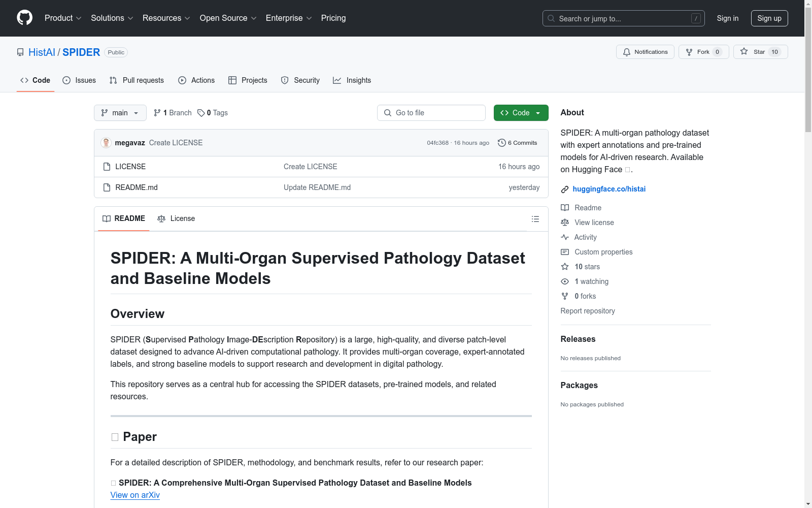
Task: Click the fork icon in Fork button
Action: pyautogui.click(x=689, y=52)
